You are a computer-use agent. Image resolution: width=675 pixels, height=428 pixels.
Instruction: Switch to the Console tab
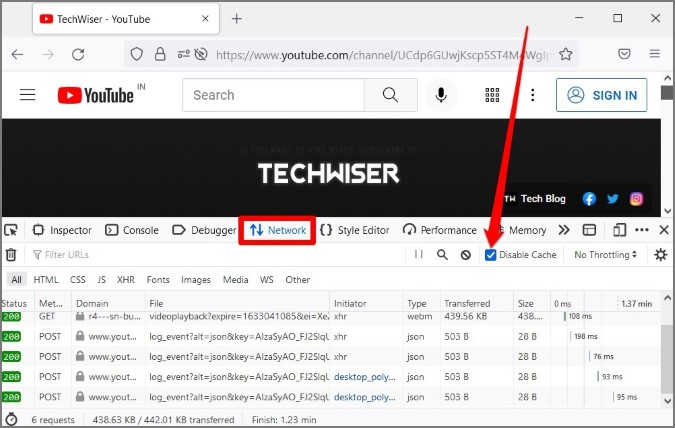point(132,230)
